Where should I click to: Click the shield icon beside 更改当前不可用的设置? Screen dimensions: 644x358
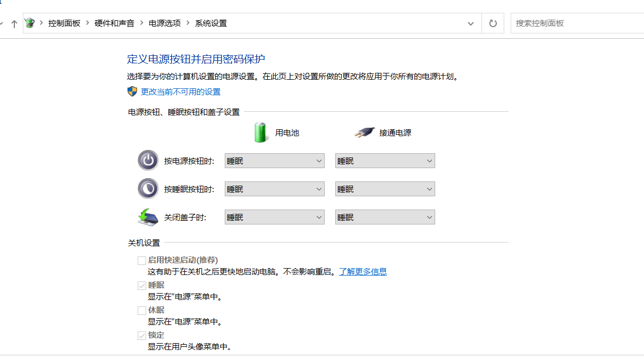(132, 91)
